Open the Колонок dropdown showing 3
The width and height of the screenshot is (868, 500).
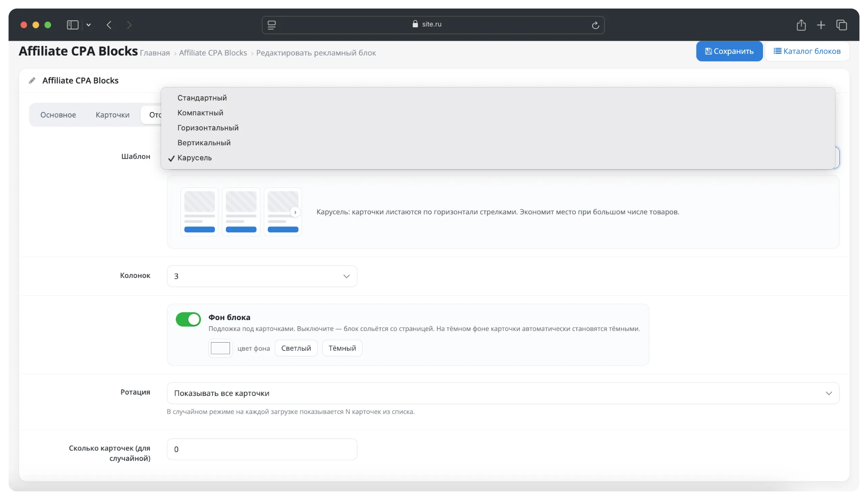pyautogui.click(x=262, y=276)
